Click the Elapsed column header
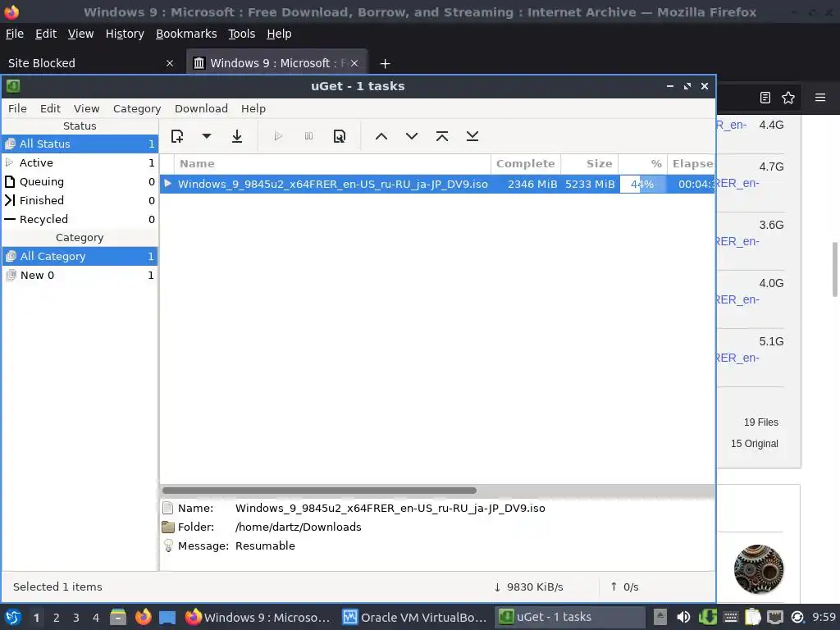This screenshot has height=630, width=840. [691, 163]
